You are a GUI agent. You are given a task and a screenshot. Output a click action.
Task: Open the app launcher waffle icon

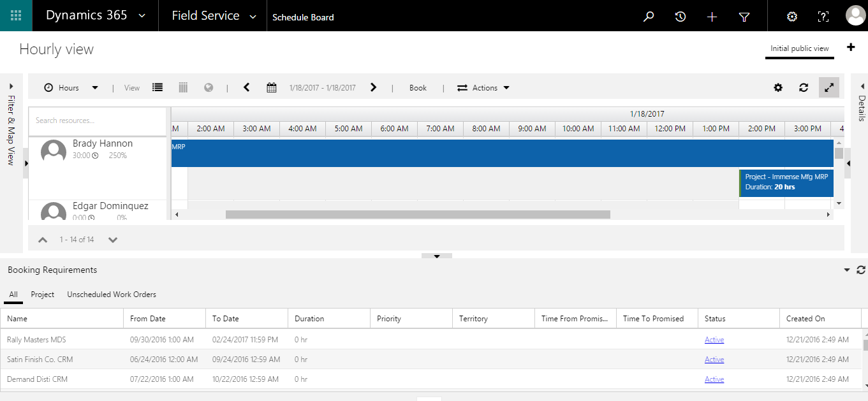coord(16,16)
